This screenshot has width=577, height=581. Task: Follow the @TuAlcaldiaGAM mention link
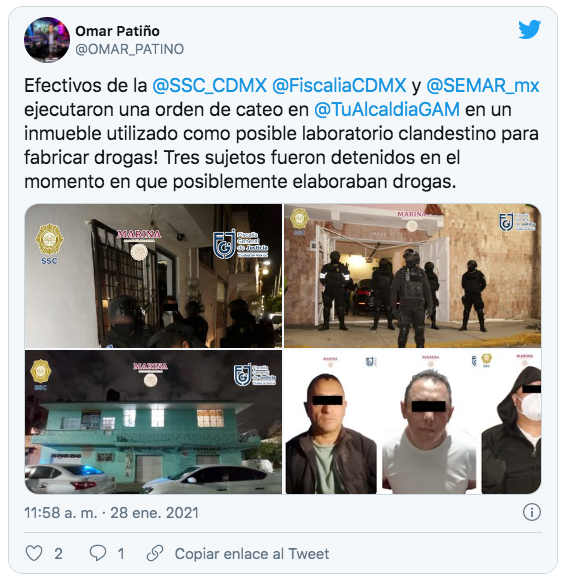(387, 110)
